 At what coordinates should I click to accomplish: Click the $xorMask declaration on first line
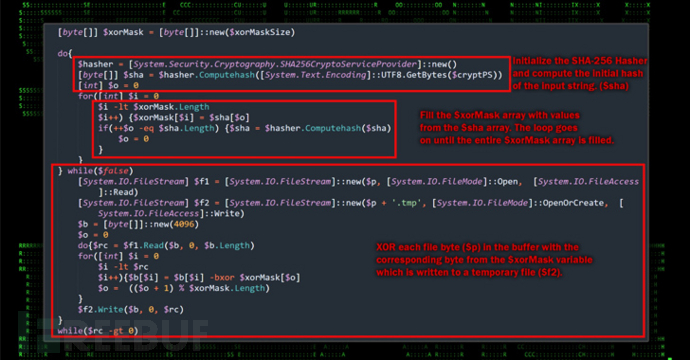[123, 32]
